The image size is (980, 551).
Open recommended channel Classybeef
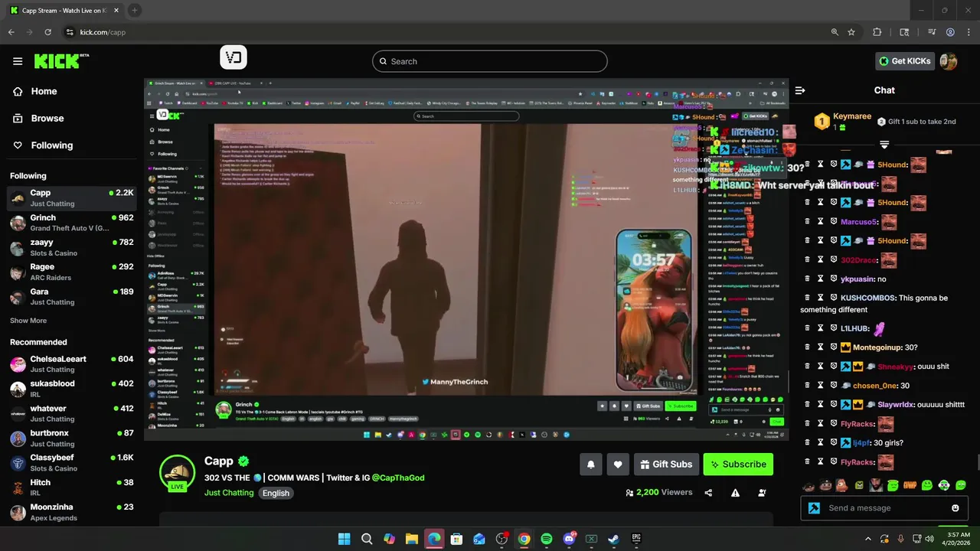click(71, 462)
